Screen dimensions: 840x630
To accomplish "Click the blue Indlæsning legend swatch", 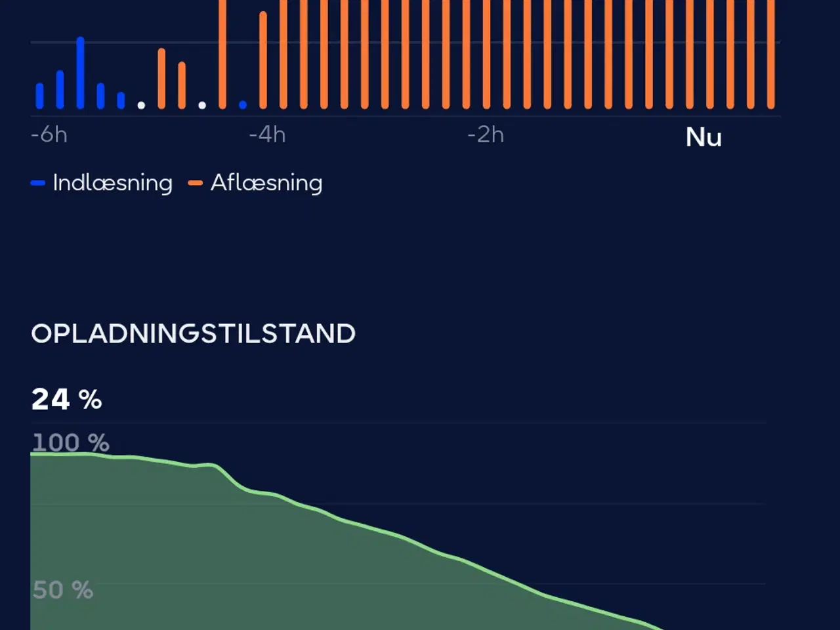I will pyautogui.click(x=37, y=183).
